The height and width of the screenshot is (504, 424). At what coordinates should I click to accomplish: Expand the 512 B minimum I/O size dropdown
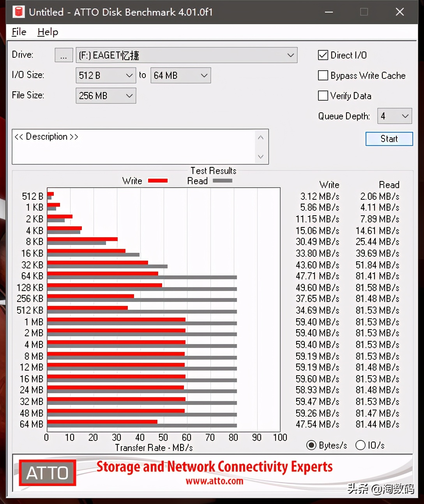click(106, 75)
